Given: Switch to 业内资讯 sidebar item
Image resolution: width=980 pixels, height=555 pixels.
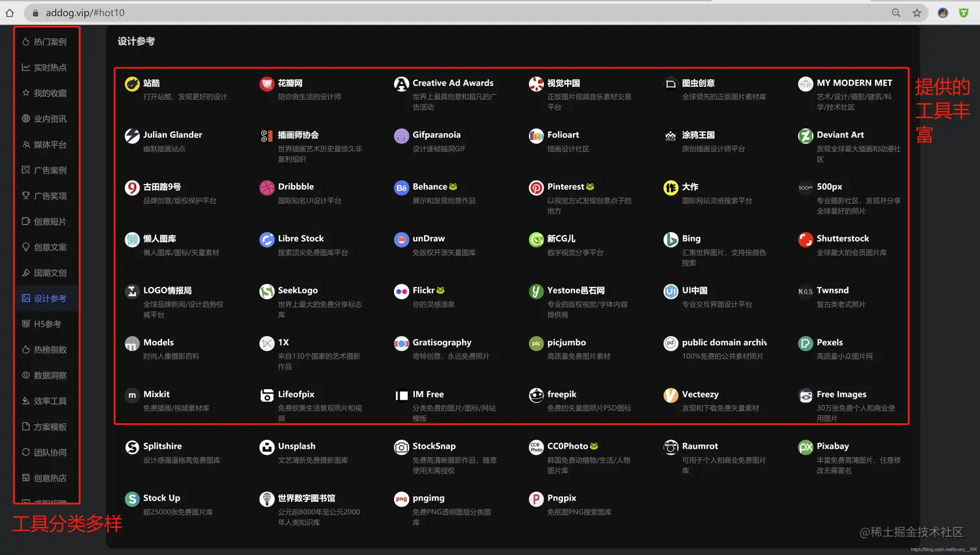Looking at the screenshot, I should click(46, 119).
